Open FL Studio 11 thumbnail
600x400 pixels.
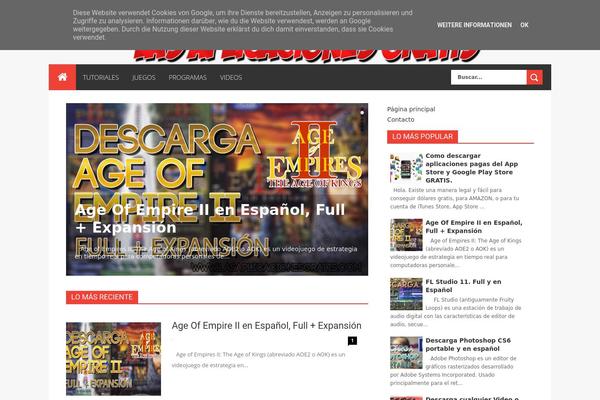click(406, 294)
